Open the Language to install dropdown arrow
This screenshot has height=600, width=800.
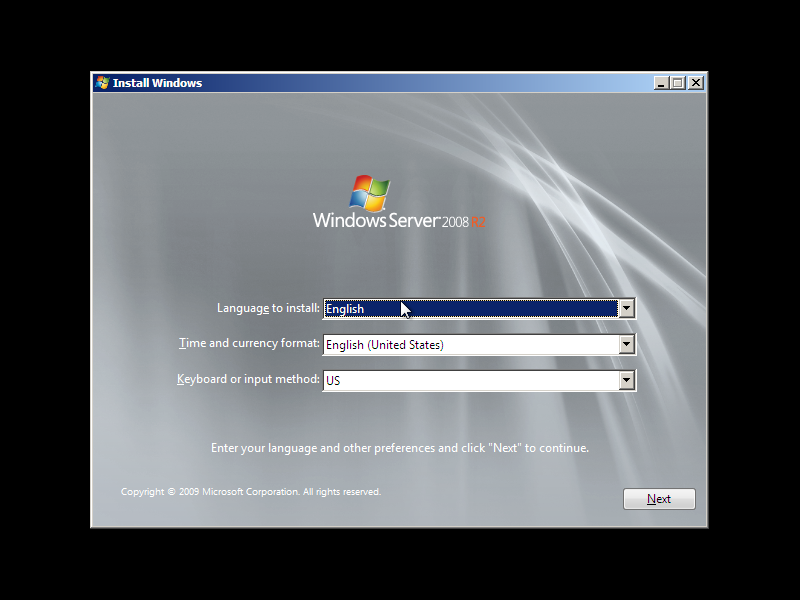click(627, 308)
